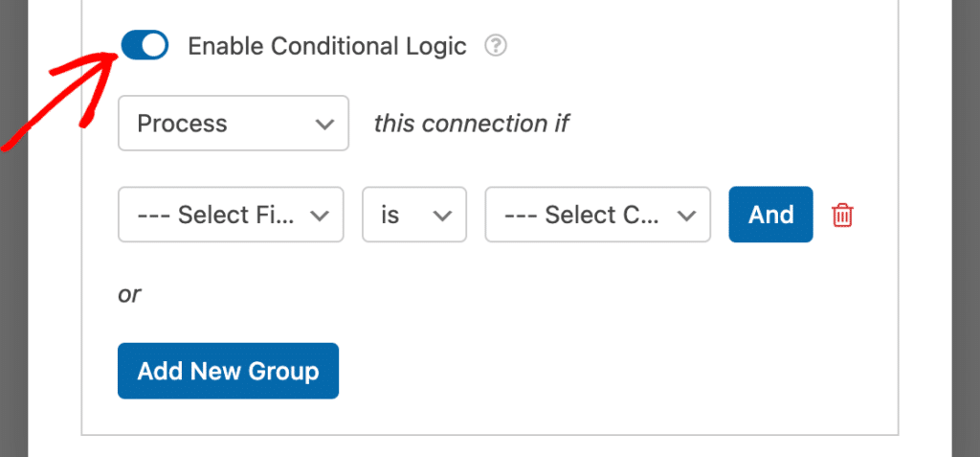Screen dimensions: 980x457
Task: Click the chevron on the 'is' operator dropdown
Action: (x=442, y=215)
